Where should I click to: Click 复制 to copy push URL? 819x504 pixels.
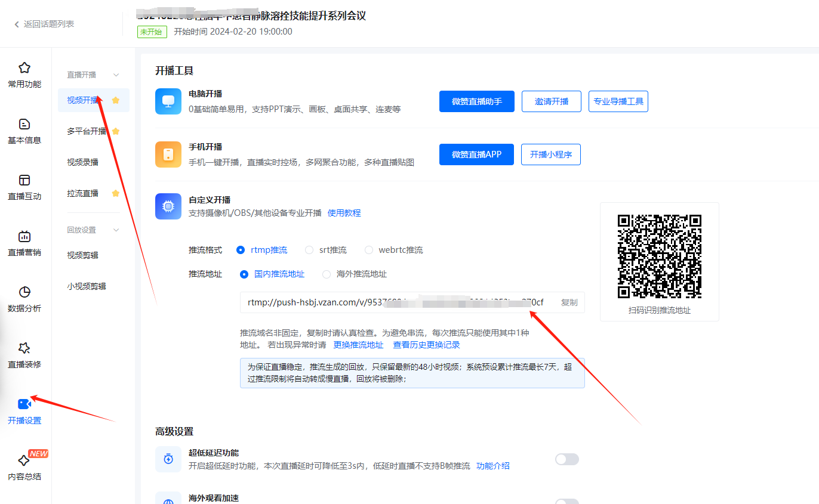pos(569,302)
